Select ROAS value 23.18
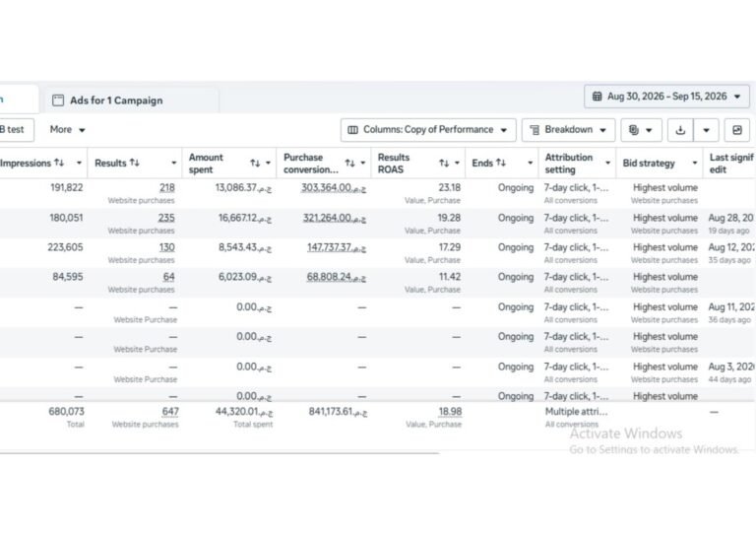This screenshot has height=535, width=756. [x=449, y=187]
